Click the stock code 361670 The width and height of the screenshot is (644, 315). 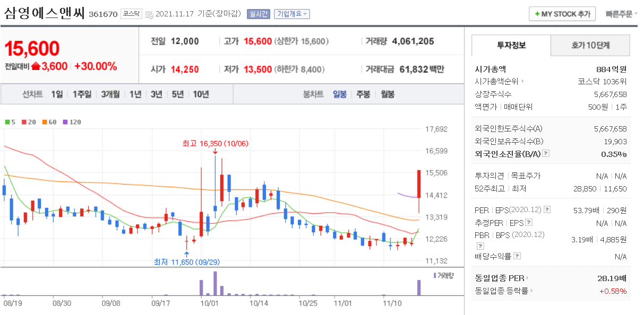point(102,14)
